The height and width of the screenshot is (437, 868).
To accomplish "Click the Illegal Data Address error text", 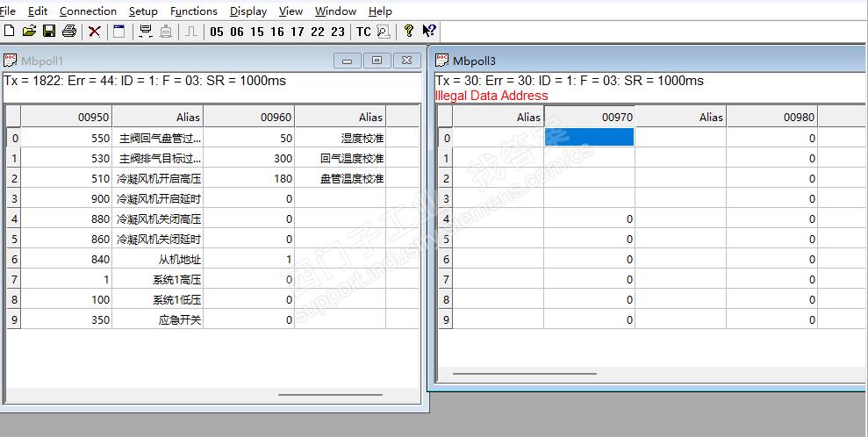I will (491, 96).
